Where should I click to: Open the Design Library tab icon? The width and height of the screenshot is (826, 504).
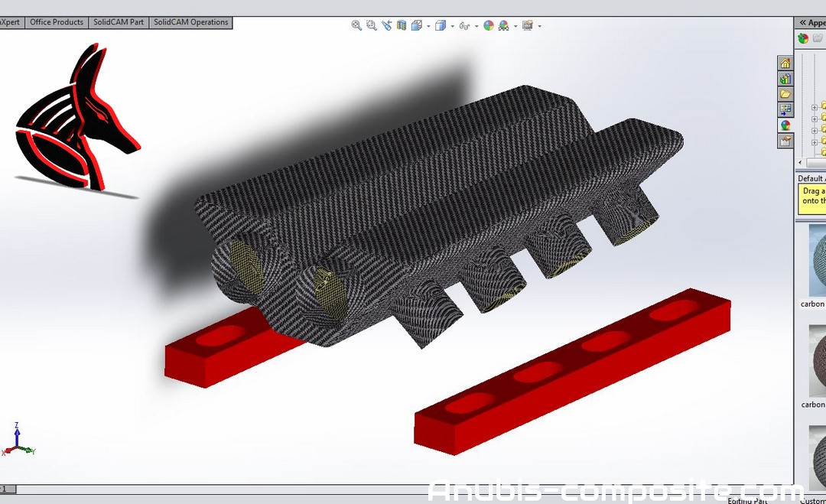point(785,79)
